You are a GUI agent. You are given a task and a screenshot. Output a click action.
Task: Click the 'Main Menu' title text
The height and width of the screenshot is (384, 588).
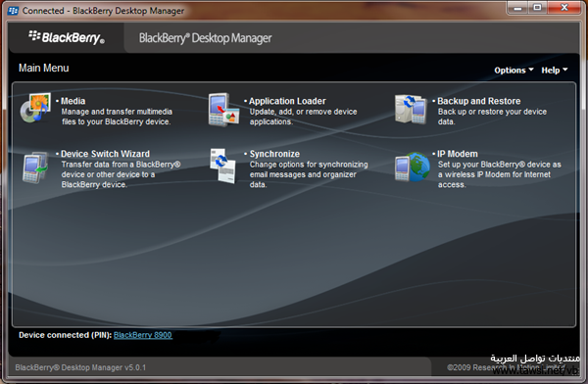pos(43,68)
